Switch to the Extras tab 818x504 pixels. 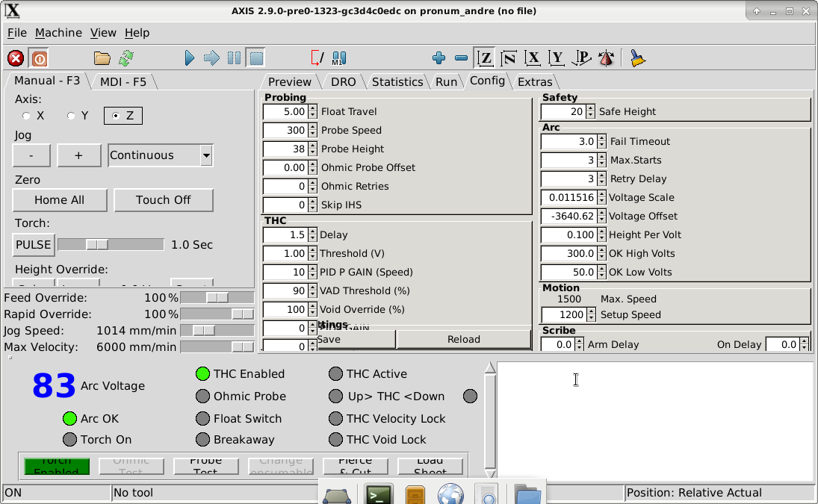[535, 82]
